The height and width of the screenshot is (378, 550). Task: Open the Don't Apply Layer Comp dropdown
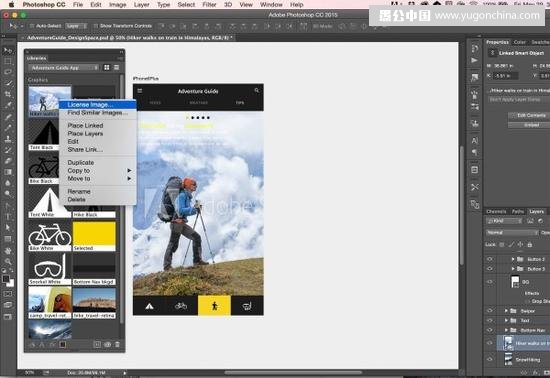[518, 100]
